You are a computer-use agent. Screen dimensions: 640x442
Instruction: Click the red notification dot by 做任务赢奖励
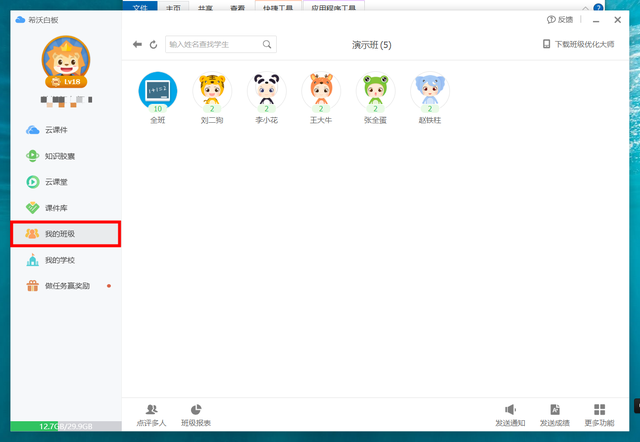click(109, 286)
